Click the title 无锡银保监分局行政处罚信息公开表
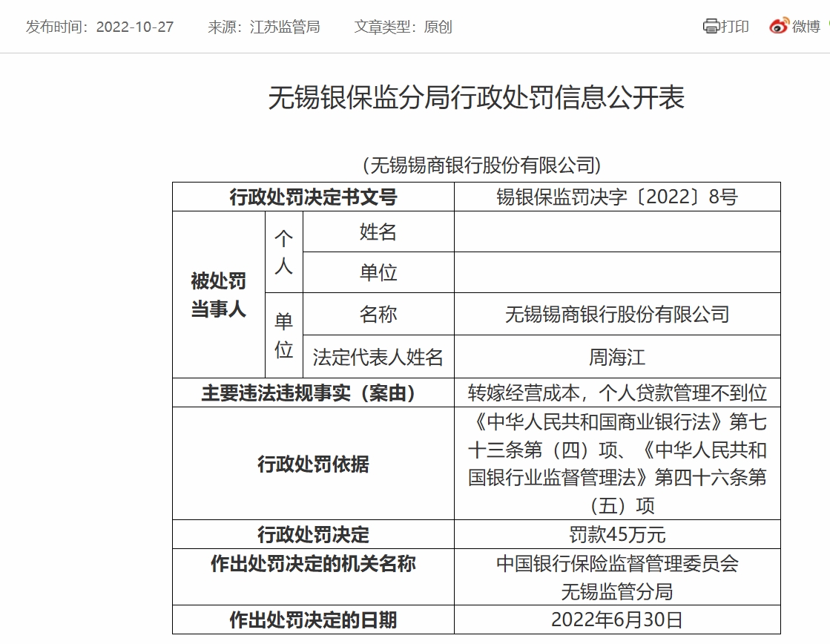The height and width of the screenshot is (644, 830). pos(476,98)
